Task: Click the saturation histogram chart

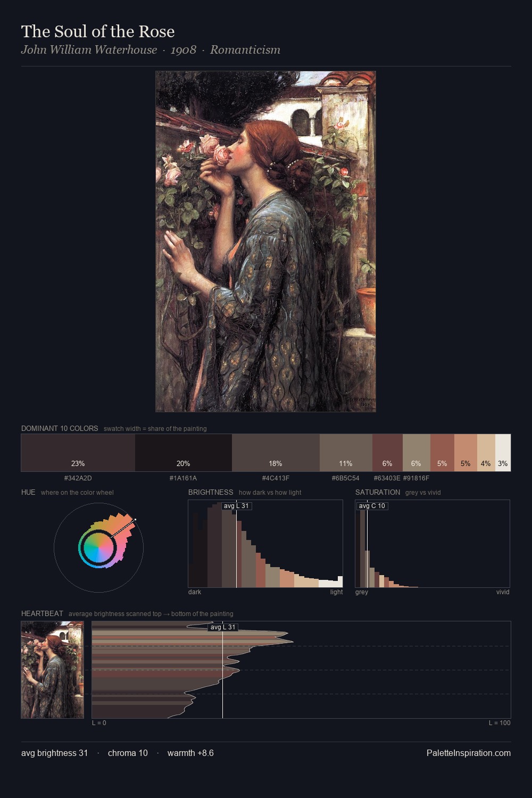Action: 433,544
